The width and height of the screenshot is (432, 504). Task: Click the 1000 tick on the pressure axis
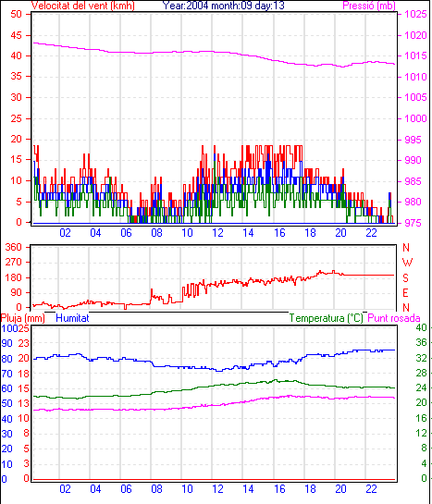coord(415,118)
